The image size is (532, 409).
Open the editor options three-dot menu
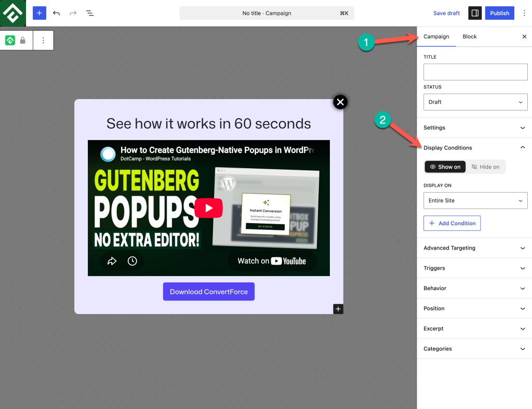524,13
